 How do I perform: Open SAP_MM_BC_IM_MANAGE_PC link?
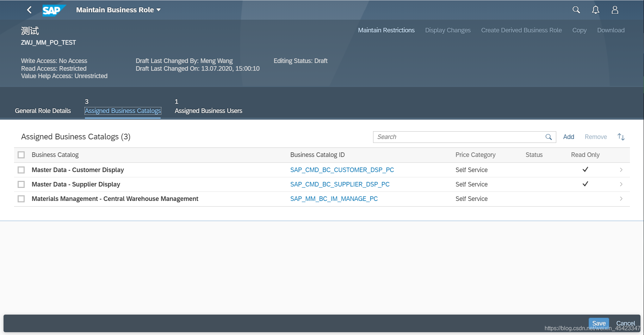[334, 199]
